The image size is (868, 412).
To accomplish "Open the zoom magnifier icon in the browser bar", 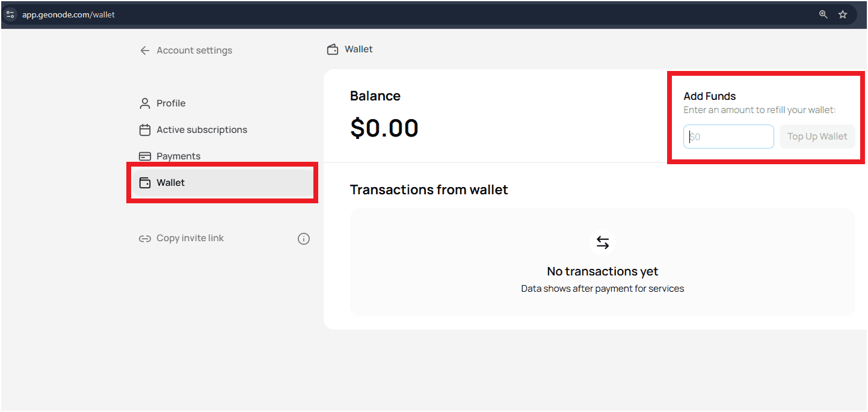I will click(x=823, y=14).
